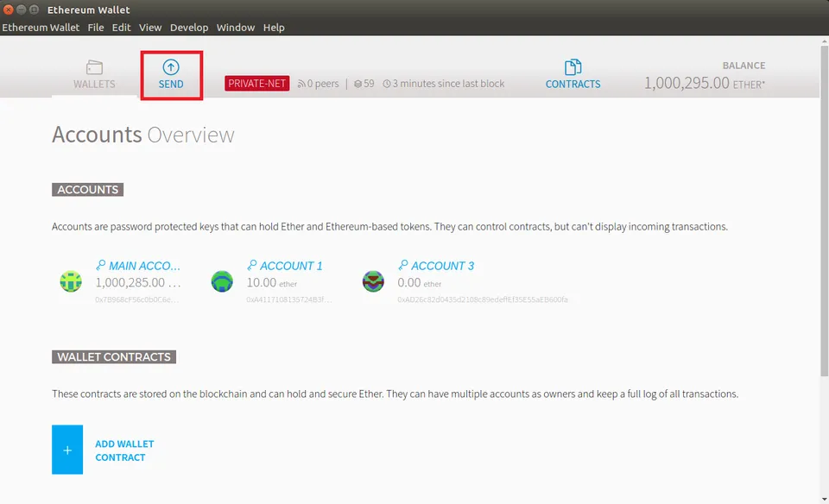Click the PRIVATE-NET network badge

click(x=257, y=84)
